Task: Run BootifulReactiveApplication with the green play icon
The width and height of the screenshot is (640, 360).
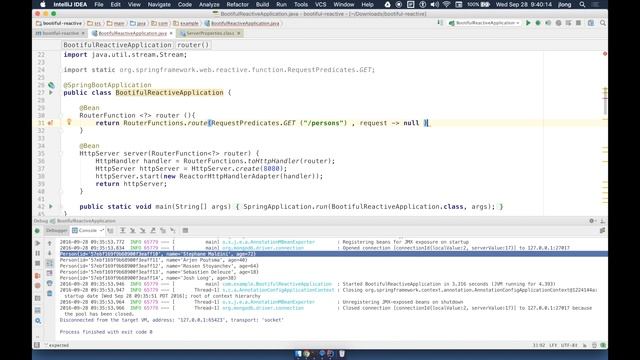Action: [528, 23]
